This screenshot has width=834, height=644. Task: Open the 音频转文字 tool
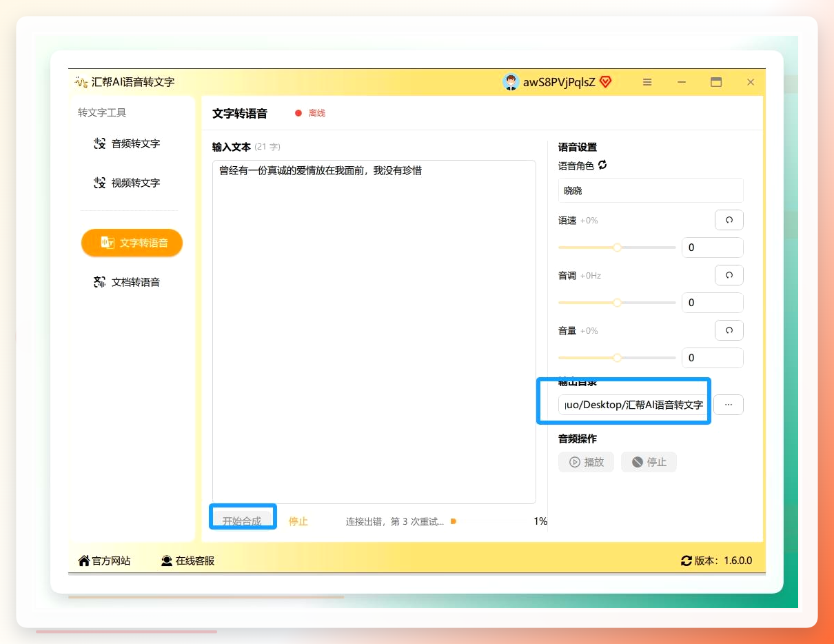tap(127, 143)
